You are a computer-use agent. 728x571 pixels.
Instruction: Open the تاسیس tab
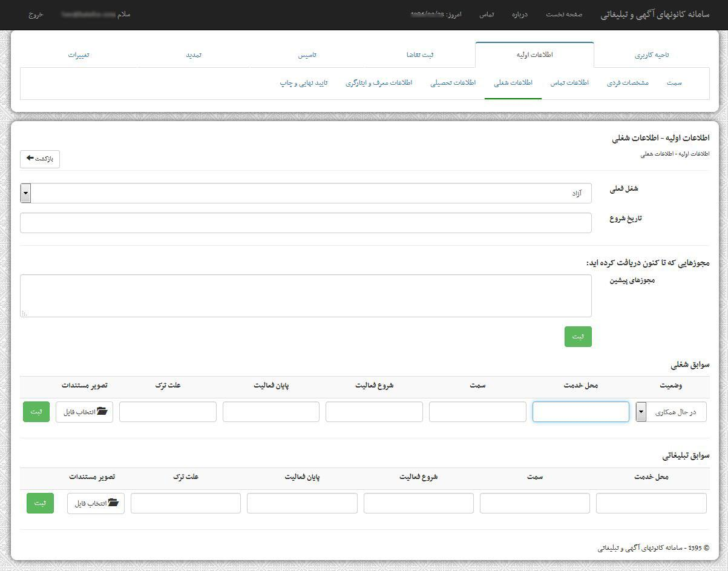click(x=307, y=54)
